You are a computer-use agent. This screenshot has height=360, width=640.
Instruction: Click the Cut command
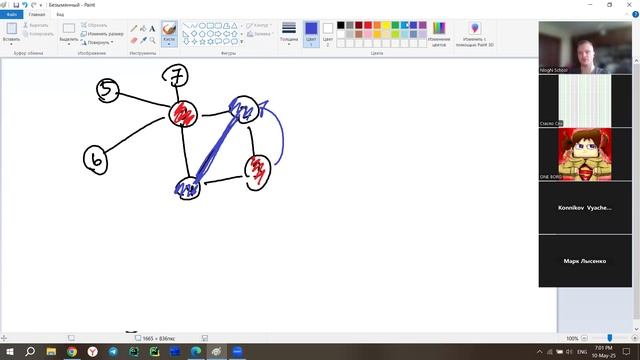point(36,25)
